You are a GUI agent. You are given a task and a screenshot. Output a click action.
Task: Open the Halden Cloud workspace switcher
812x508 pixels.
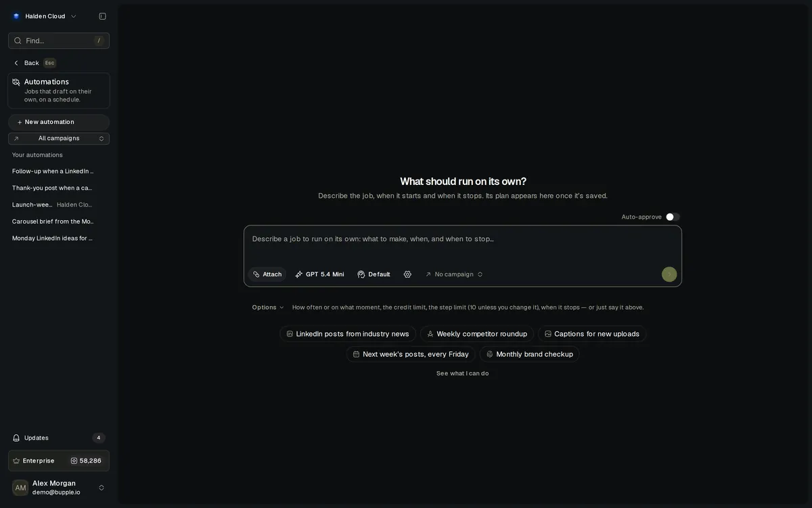click(45, 16)
